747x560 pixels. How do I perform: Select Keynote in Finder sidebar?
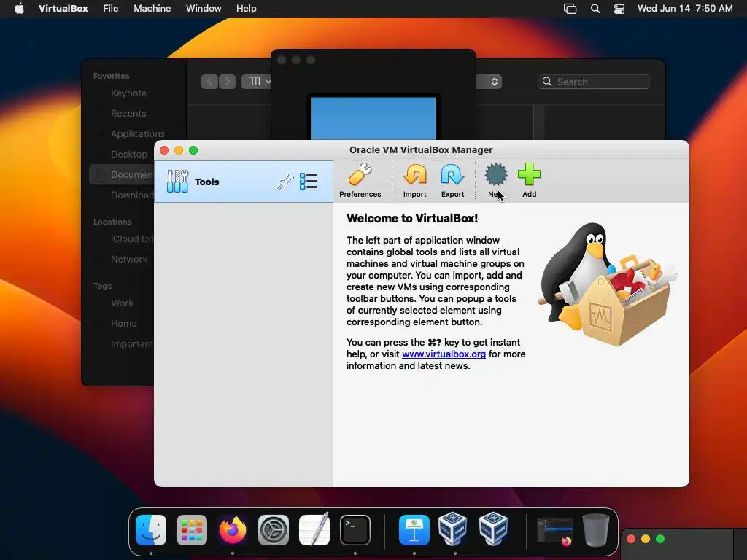(128, 93)
